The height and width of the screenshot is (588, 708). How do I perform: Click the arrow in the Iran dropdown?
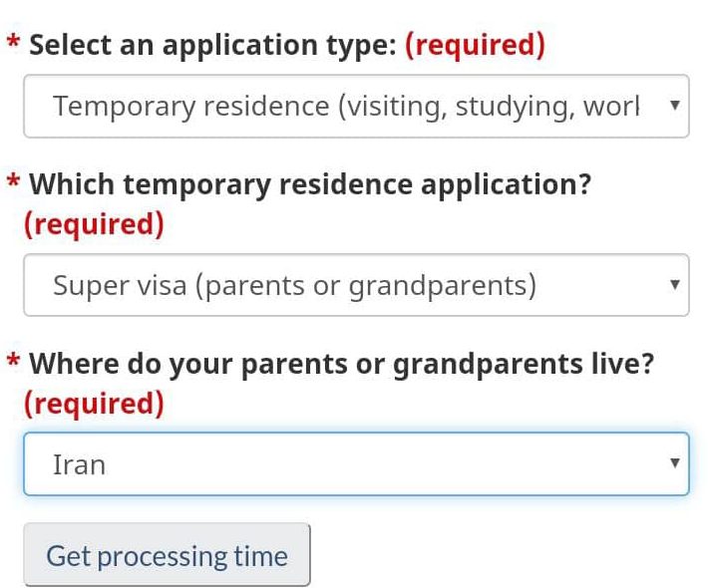[x=675, y=463]
